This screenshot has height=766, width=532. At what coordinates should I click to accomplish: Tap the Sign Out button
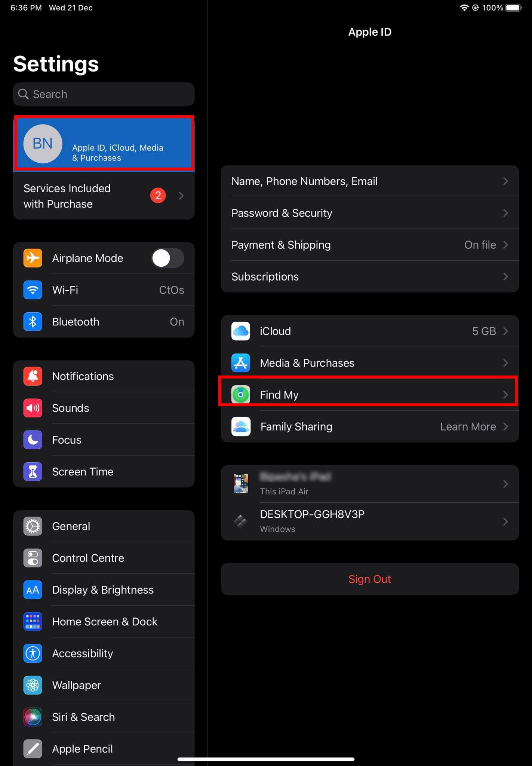(x=370, y=579)
